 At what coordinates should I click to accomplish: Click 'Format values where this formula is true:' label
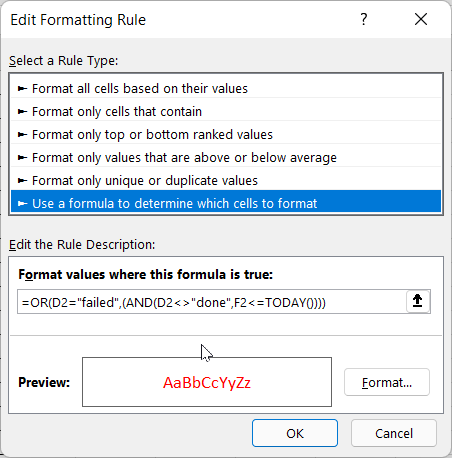coord(145,274)
